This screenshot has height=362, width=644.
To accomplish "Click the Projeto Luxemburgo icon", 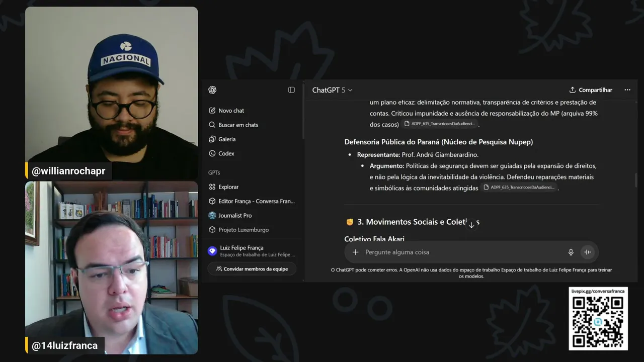I will click(x=212, y=230).
